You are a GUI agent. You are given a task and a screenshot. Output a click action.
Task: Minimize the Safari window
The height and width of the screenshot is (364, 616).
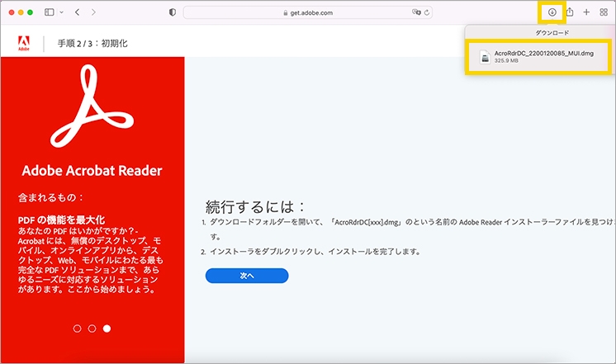(21, 12)
